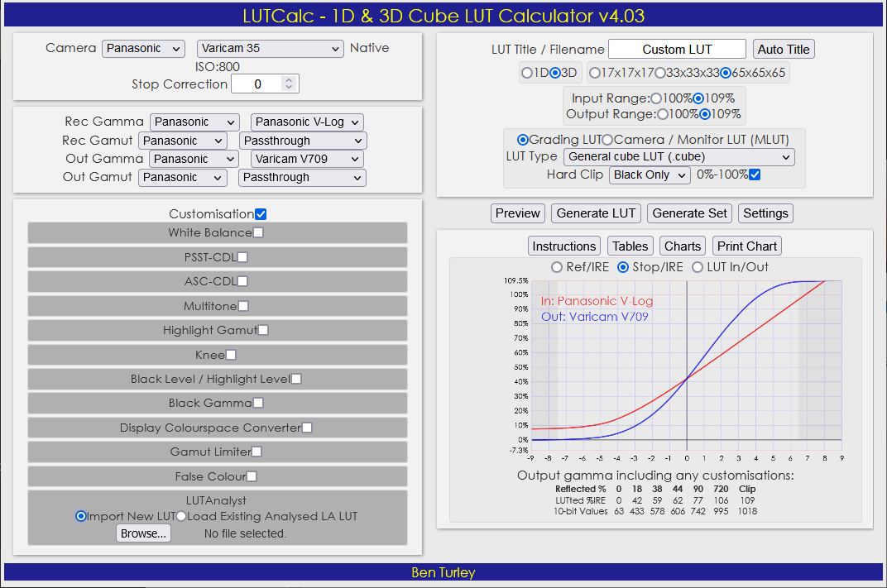Image resolution: width=887 pixels, height=588 pixels.
Task: Open the Varicam 35 camera model dropdown
Action: click(271, 49)
